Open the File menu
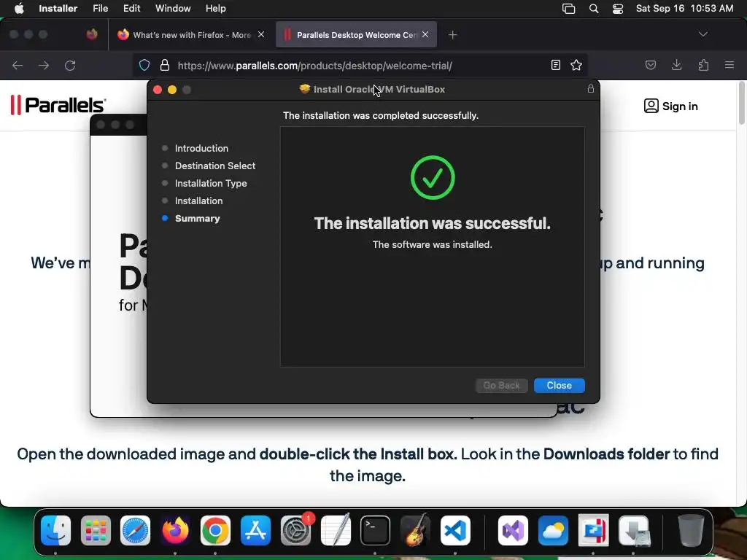 point(100,8)
